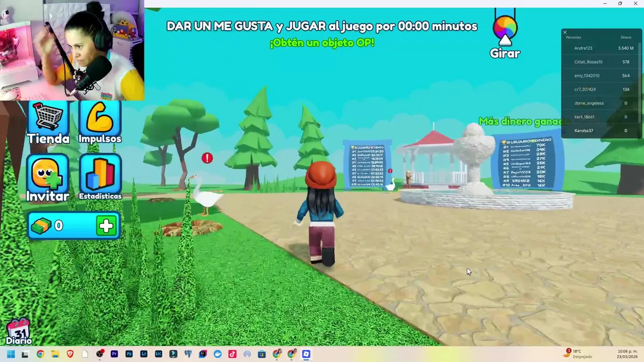This screenshot has width=644, height=362.
Task: Open Adobe Premiere Pro from the taskbar
Action: pos(114,354)
